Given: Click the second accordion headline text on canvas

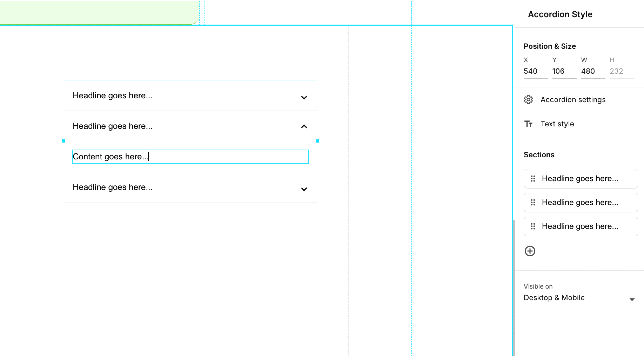Looking at the screenshot, I should click(112, 126).
